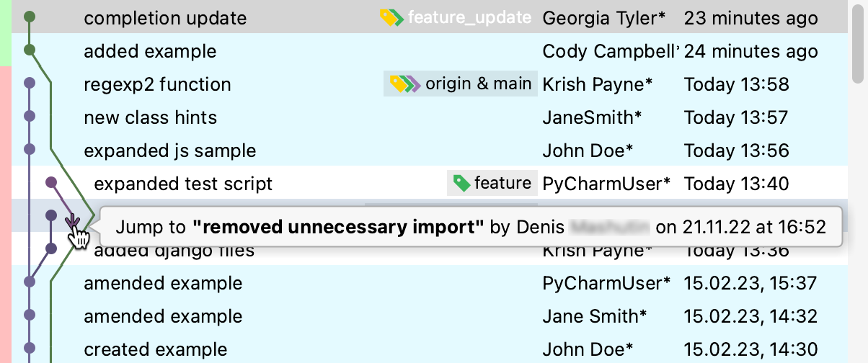Select the "expanded js sample" commit row
The image size is (868, 363).
169,151
